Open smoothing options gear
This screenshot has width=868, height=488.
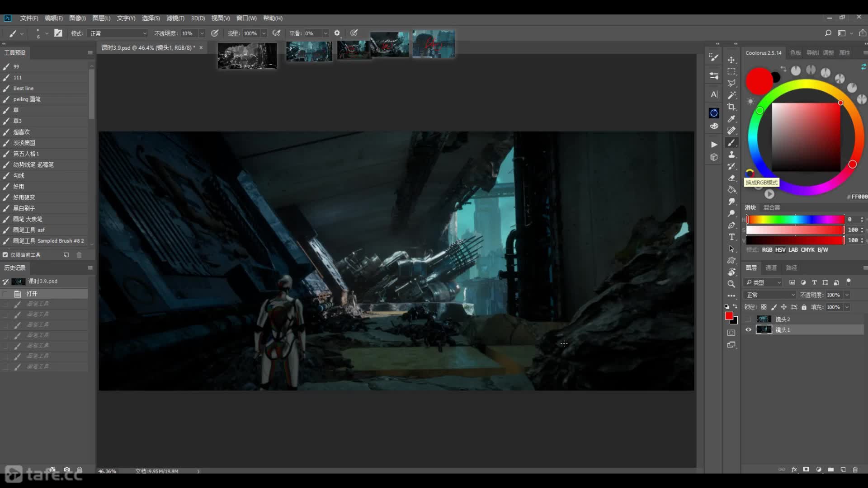click(337, 33)
